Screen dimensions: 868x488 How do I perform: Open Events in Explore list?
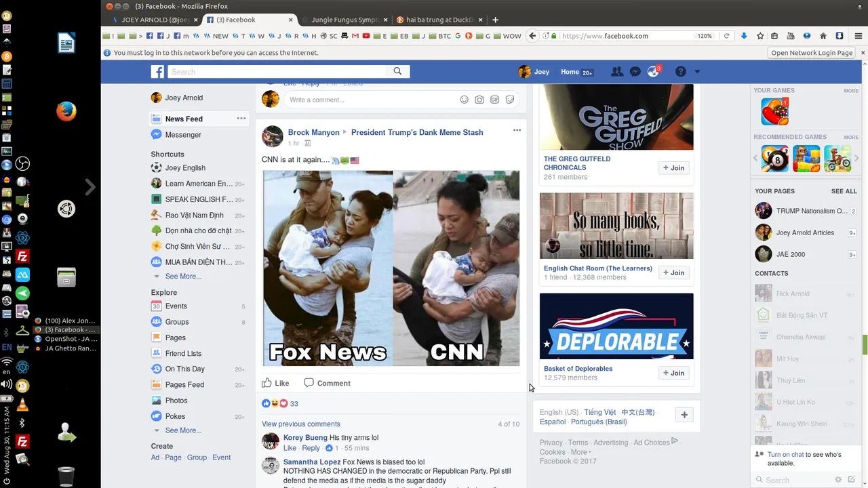[x=176, y=306]
